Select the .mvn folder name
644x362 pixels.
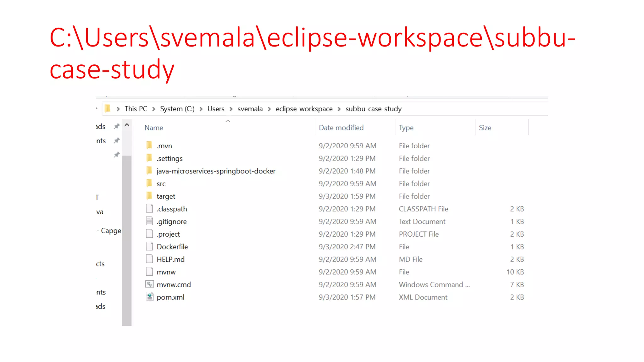pyautogui.click(x=164, y=146)
